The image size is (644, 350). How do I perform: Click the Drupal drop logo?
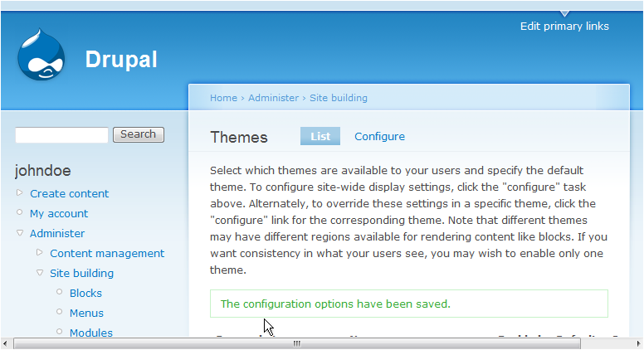[41, 54]
